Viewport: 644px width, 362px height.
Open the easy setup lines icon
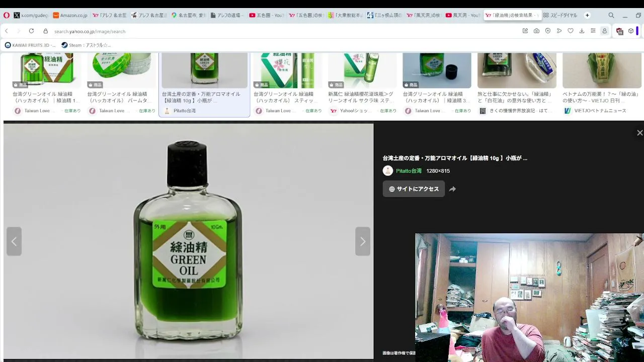593,31
